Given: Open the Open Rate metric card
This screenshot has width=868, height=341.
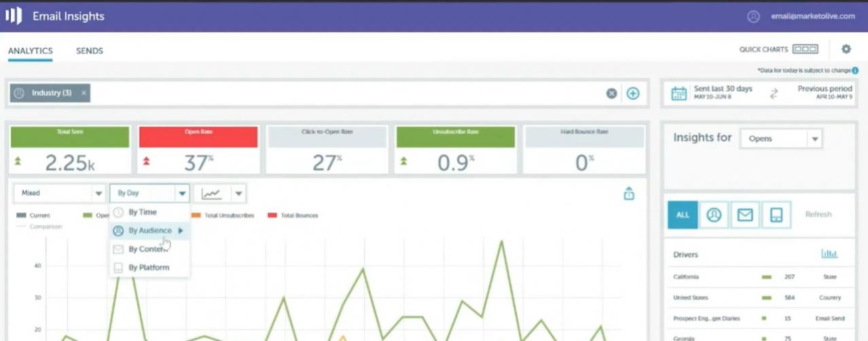Looking at the screenshot, I should pos(198,149).
